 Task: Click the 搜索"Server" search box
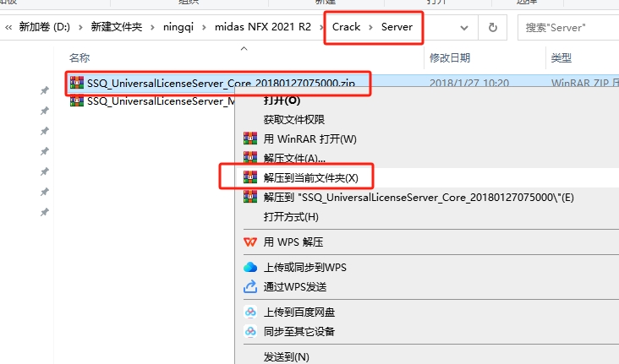click(x=568, y=28)
